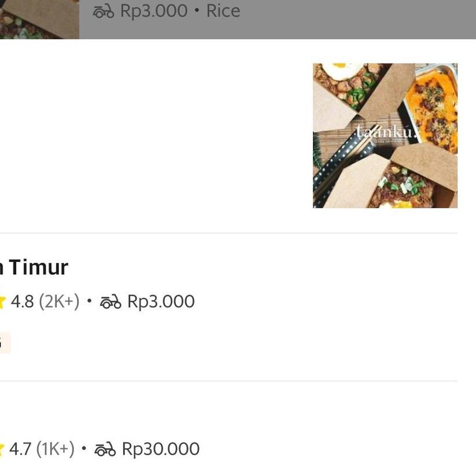
Task: Click the scooter icon before Rp30.000
Action: 105,449
